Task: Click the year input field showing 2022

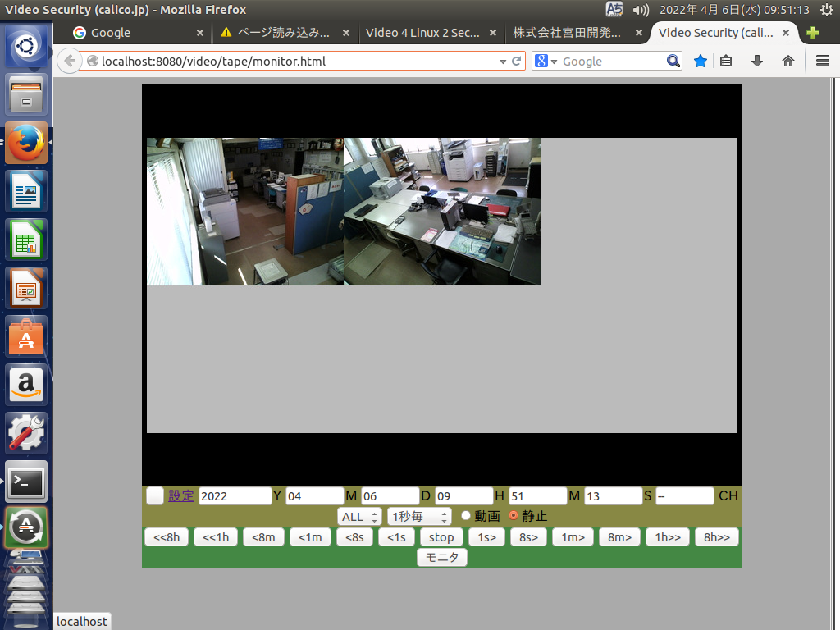Action: (x=235, y=495)
